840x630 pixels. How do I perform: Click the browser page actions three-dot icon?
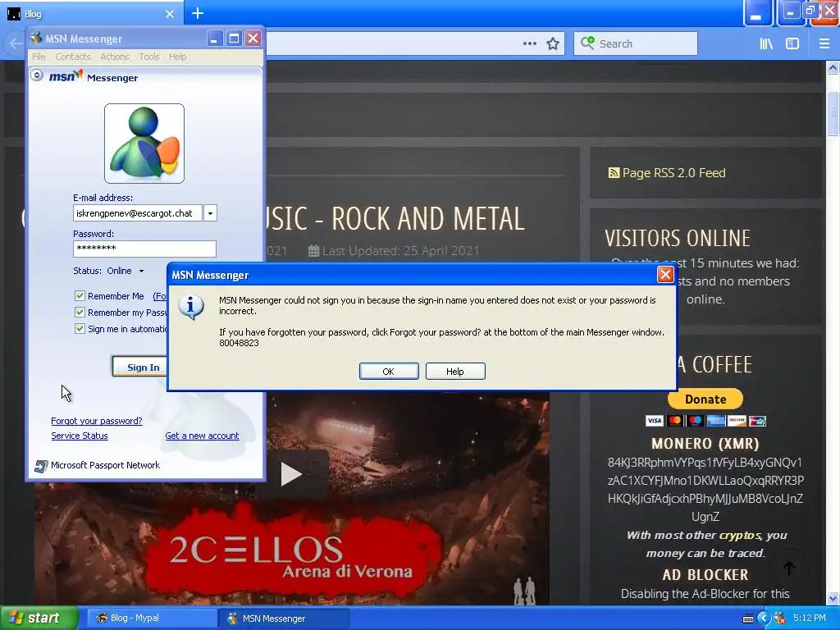529,43
